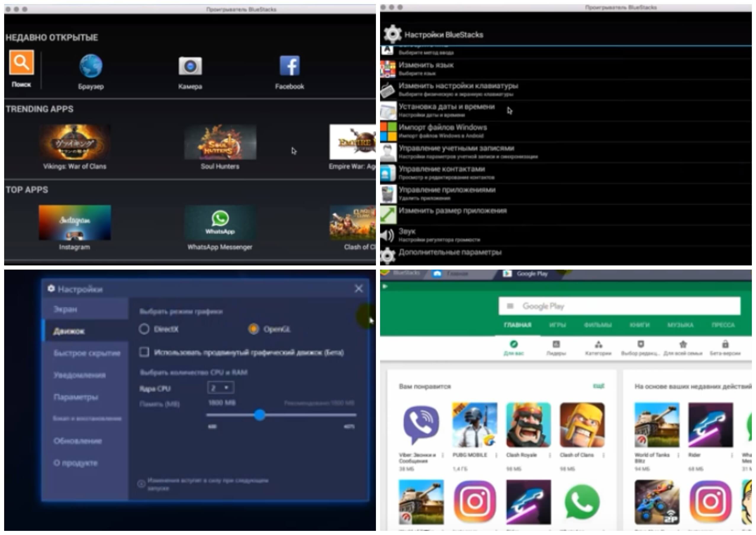Viewport: 756px width, 535px height.
Task: Open Управление контактами setting
Action: click(x=566, y=173)
